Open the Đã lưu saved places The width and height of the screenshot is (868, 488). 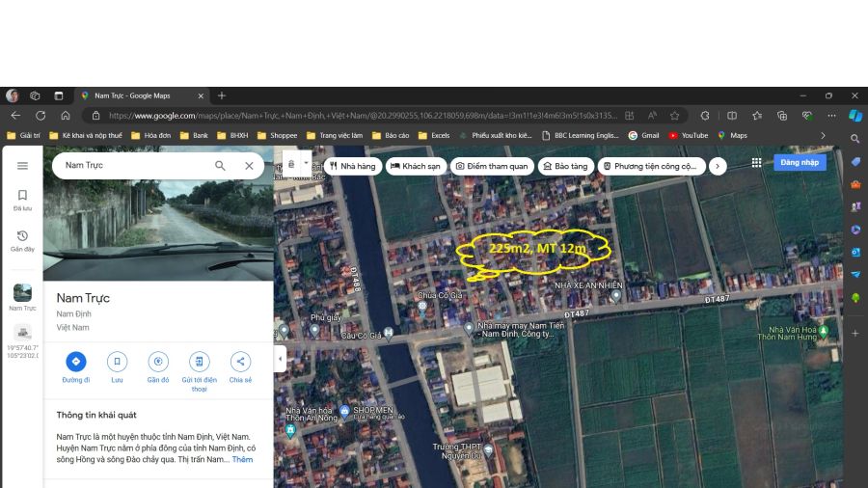[x=22, y=200]
